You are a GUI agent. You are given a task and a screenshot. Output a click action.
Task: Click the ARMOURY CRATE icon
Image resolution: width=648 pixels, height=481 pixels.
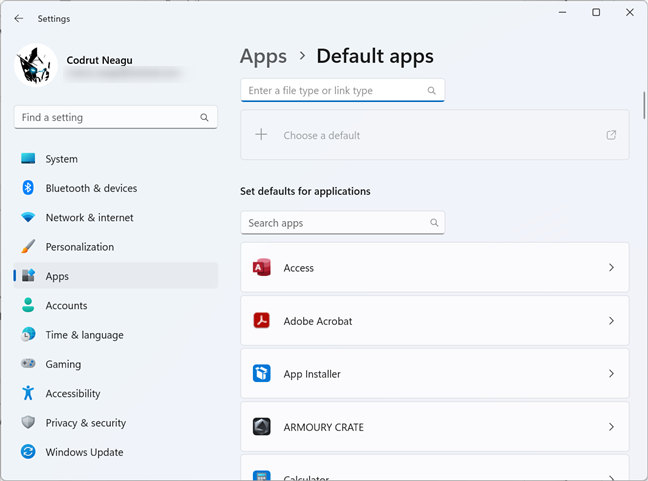tap(262, 427)
